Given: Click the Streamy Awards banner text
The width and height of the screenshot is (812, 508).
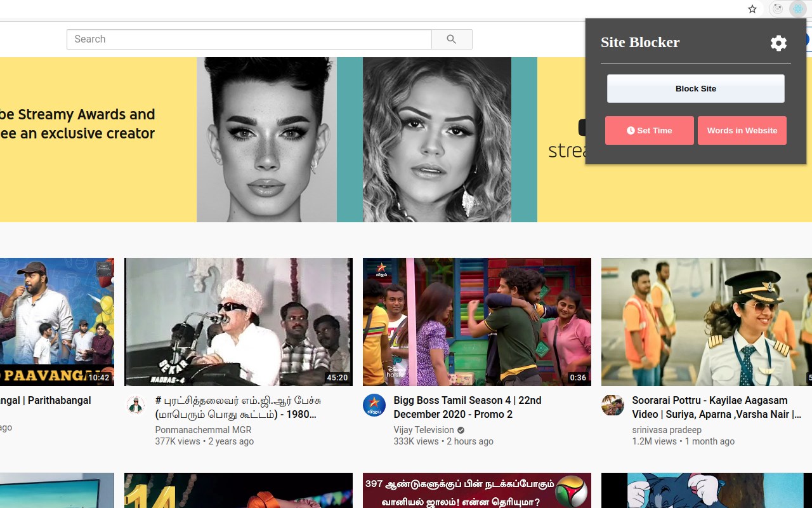Looking at the screenshot, I should click(77, 124).
